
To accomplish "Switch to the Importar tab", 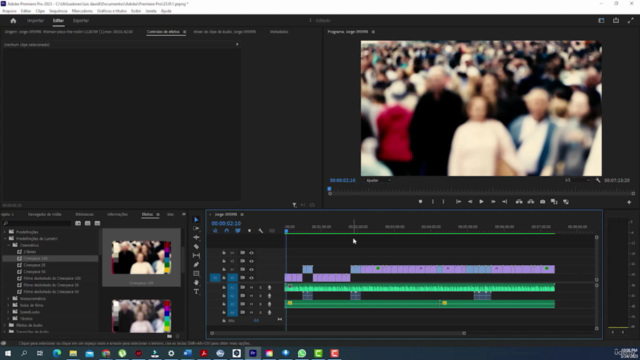I will point(35,20).
